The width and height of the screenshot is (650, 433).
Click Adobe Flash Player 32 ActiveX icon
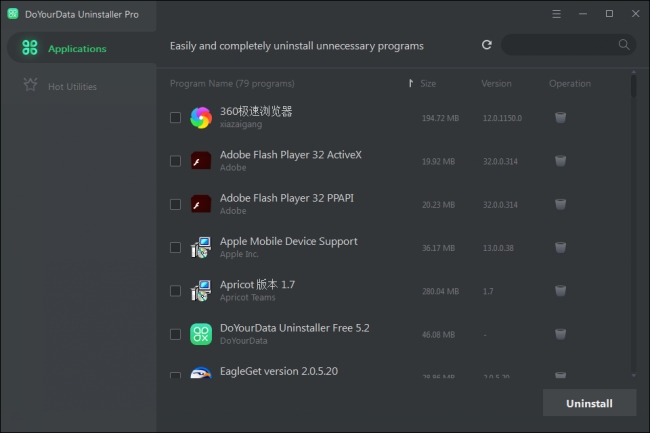click(201, 161)
